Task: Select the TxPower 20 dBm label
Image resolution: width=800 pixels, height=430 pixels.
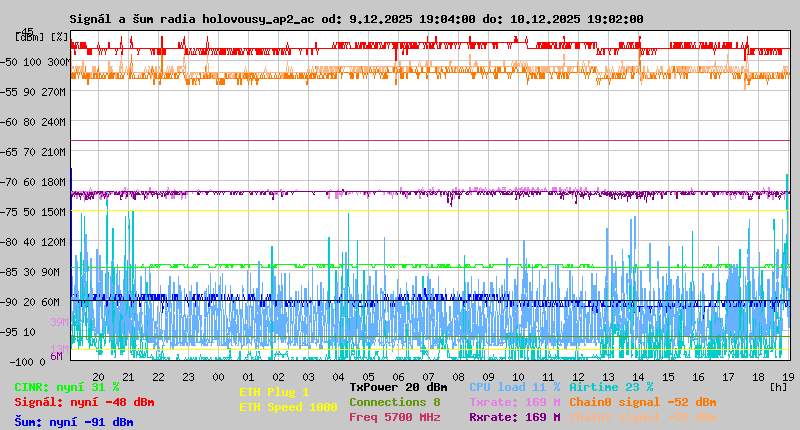Action: point(398,387)
